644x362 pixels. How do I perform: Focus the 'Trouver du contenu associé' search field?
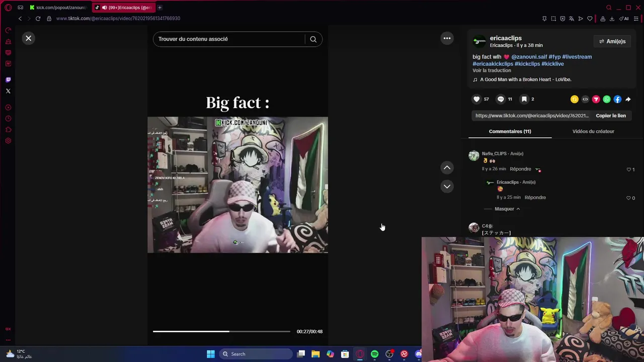(229, 39)
